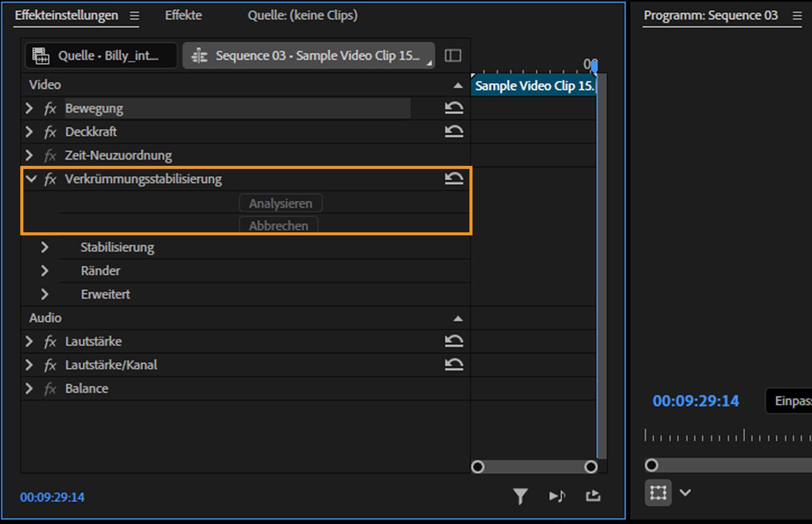The width and height of the screenshot is (812, 524).
Task: Open the effects filter funnel icon
Action: 520,496
